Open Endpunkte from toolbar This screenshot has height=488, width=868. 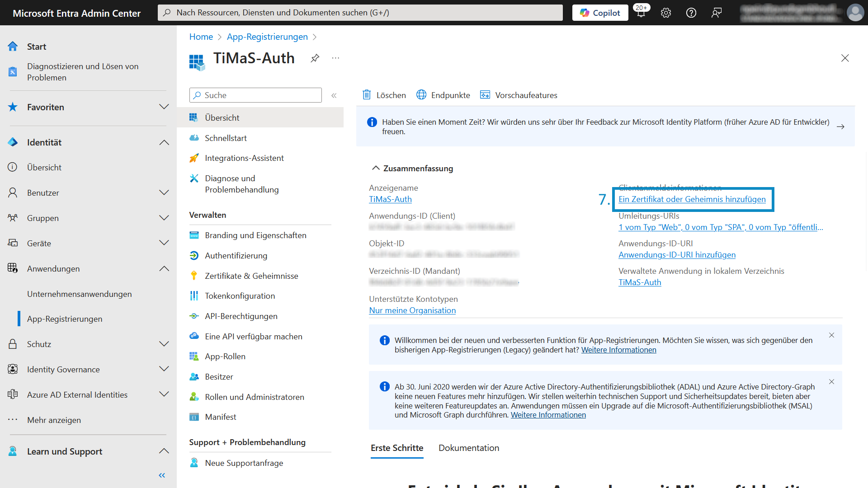pos(443,95)
